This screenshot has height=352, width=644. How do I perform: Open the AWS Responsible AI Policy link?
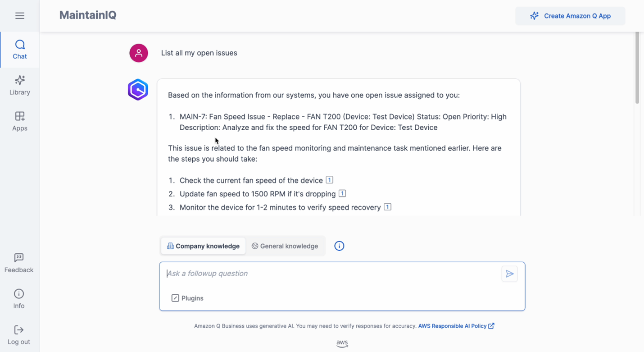coord(456,326)
